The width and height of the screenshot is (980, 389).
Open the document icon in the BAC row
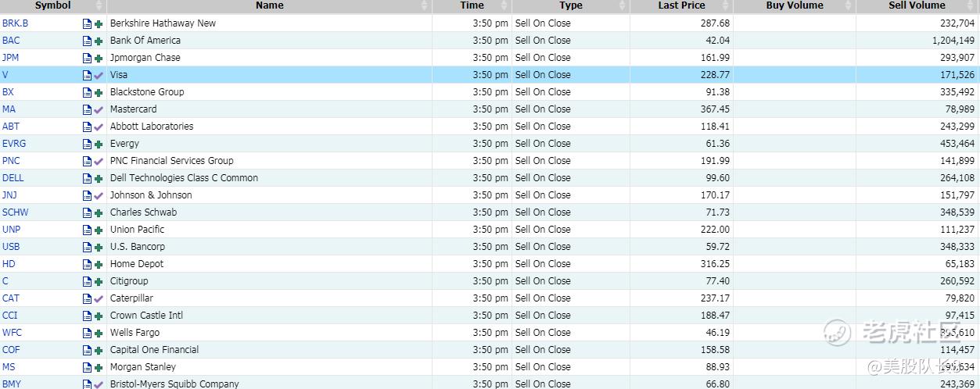pos(87,41)
